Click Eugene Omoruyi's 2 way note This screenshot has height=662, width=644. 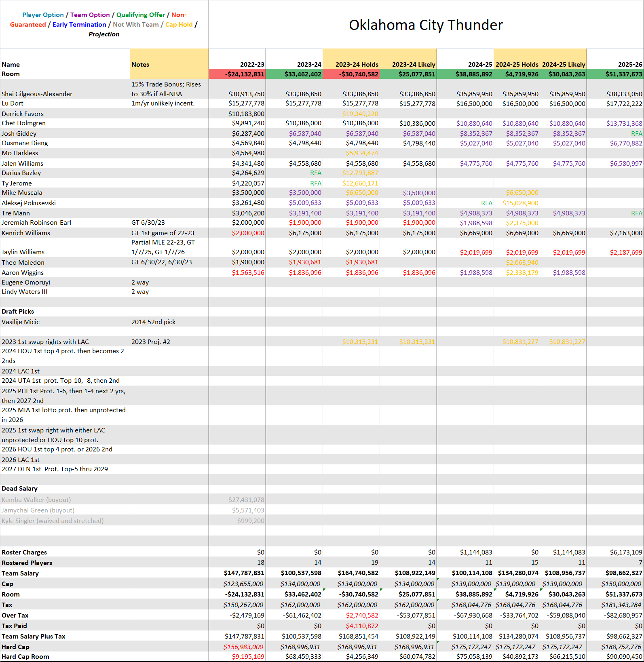pyautogui.click(x=140, y=282)
